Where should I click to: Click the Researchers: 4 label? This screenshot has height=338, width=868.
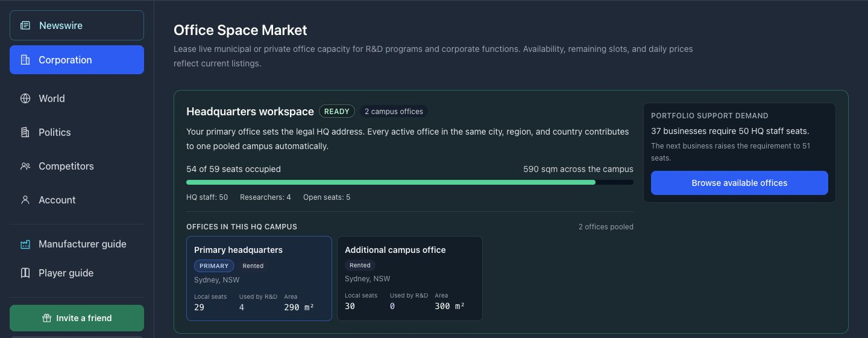pos(265,197)
